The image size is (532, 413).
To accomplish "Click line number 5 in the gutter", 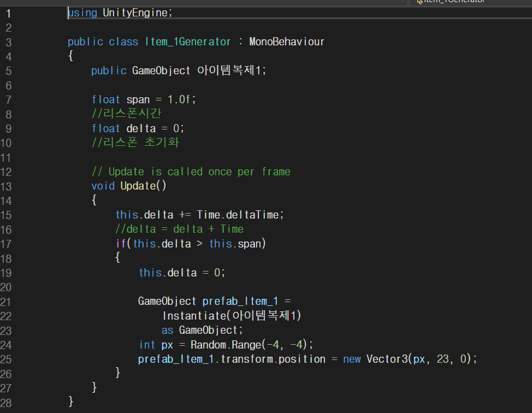I will click(x=9, y=71).
